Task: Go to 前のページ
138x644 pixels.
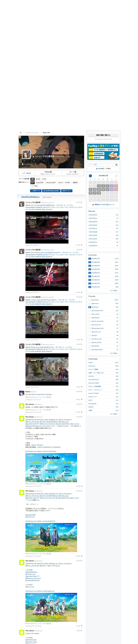Action: (36, 191)
